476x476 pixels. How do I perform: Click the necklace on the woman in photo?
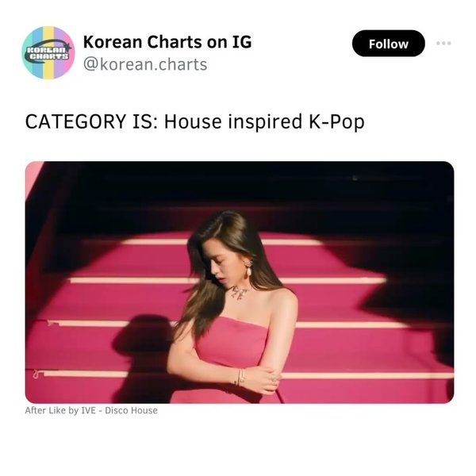click(240, 292)
